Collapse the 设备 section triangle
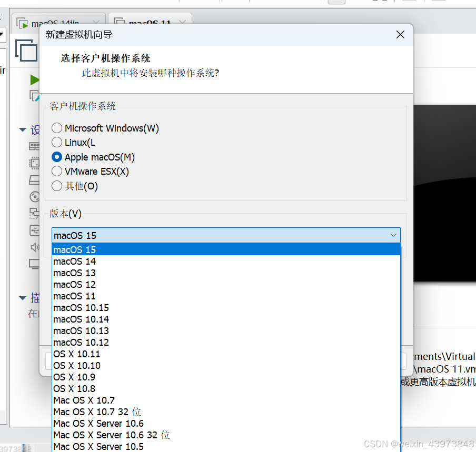 click(x=23, y=129)
